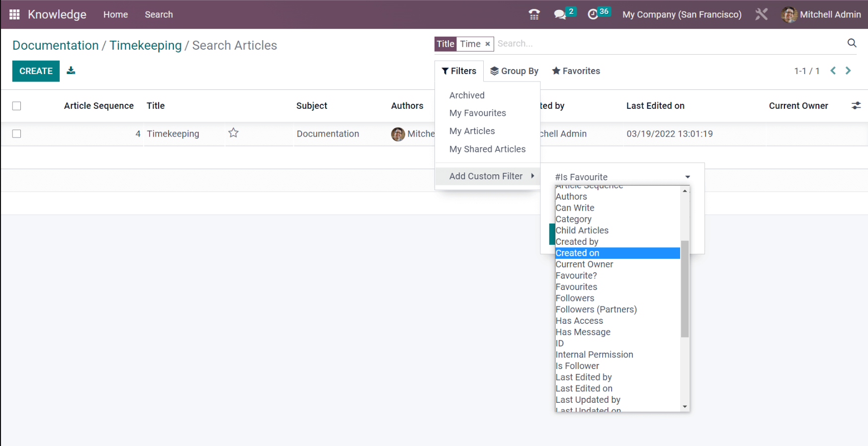Open the conversations chat bubble icon
The width and height of the screenshot is (868, 446).
560,14
